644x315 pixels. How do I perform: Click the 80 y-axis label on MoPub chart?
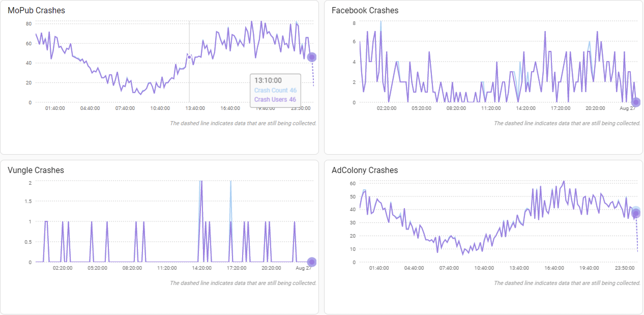(x=29, y=24)
